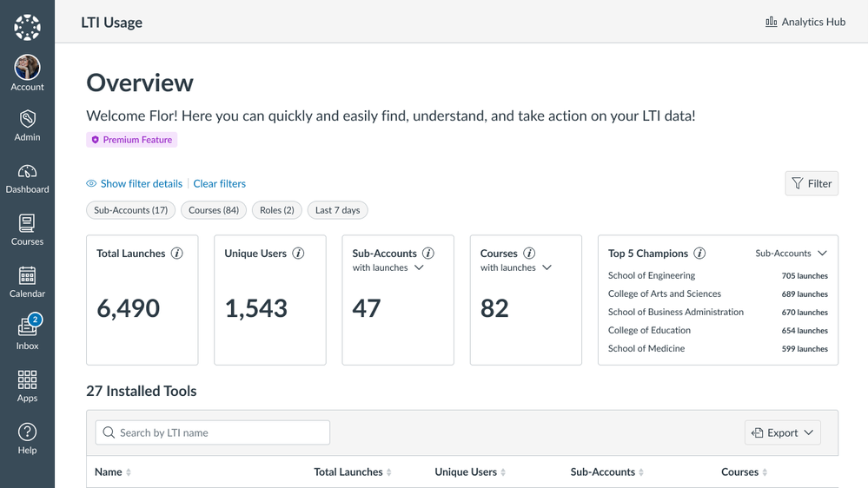Toggle Show filter details
This screenshot has height=488, width=868.
click(x=135, y=184)
